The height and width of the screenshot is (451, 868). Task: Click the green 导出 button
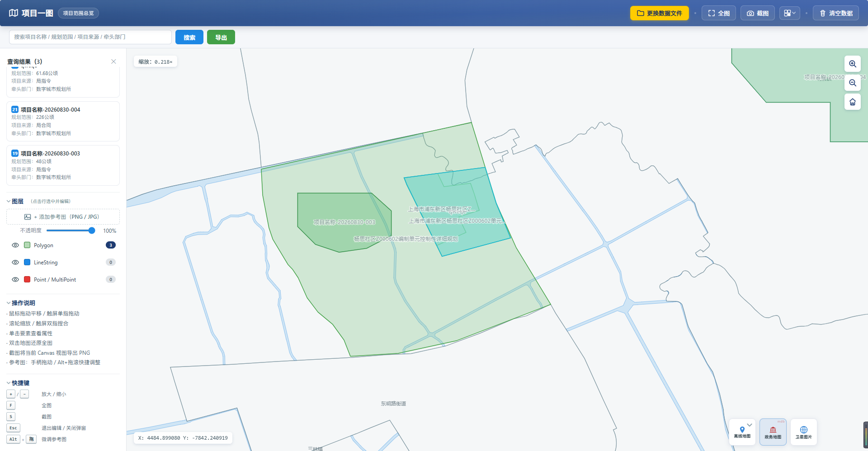tap(221, 37)
